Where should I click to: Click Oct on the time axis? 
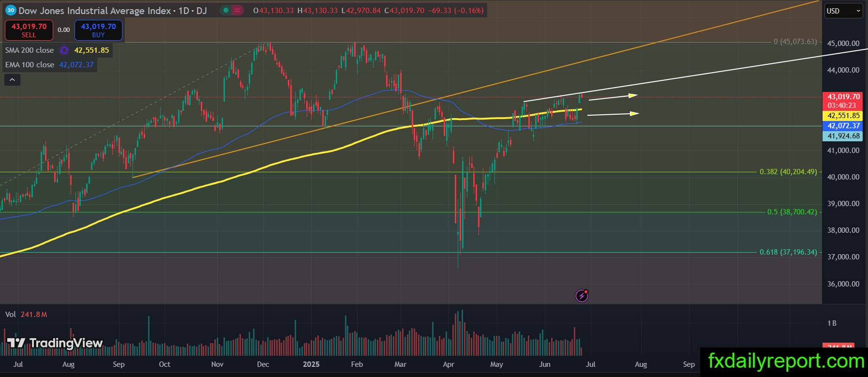click(x=165, y=364)
